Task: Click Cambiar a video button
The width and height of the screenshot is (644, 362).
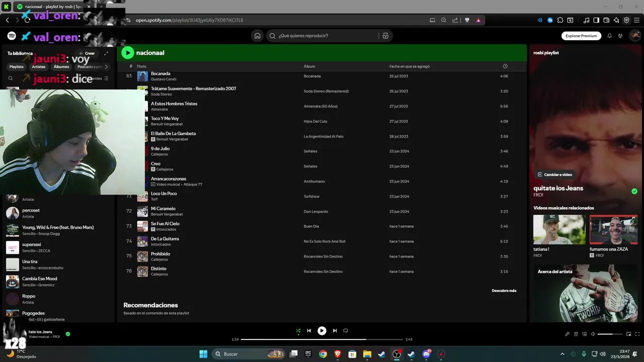Action: point(555,174)
